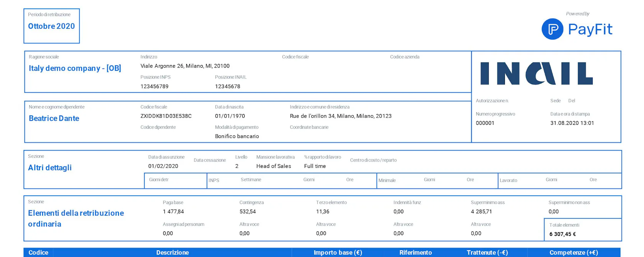Click the PayFit brand name text
This screenshot has height=257, width=644.
point(590,29)
